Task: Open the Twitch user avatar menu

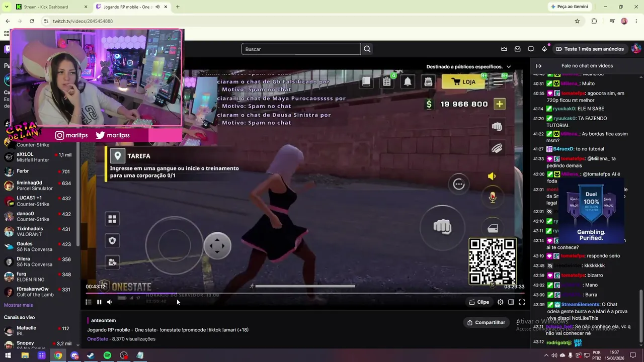Action: (x=636, y=49)
